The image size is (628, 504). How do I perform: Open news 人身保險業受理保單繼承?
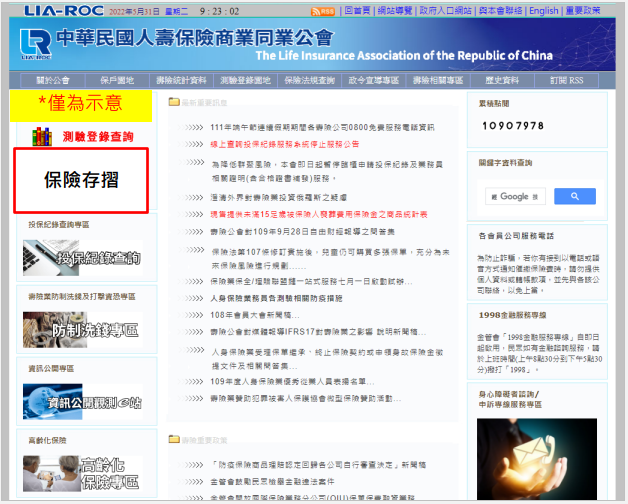(327, 359)
